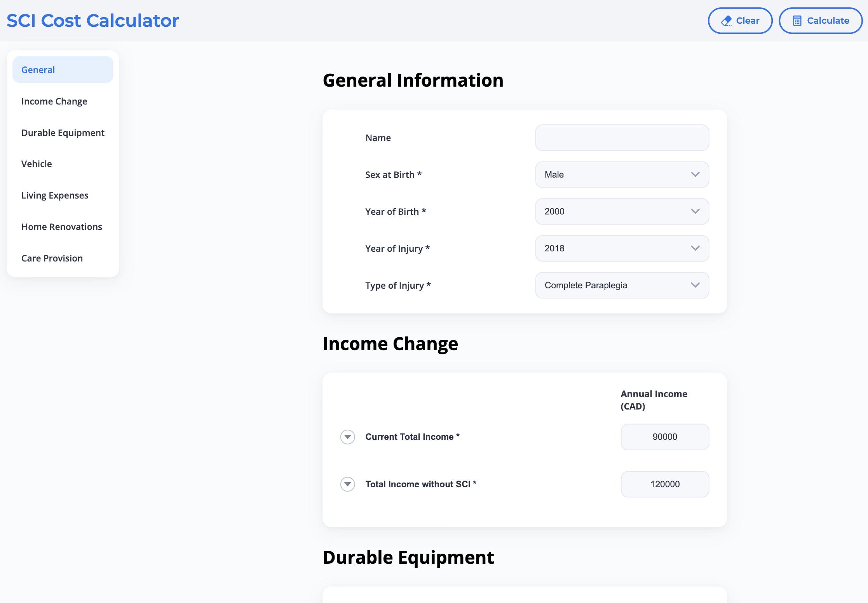Click the Current Total Income amount field
This screenshot has height=603, width=868.
pos(665,437)
